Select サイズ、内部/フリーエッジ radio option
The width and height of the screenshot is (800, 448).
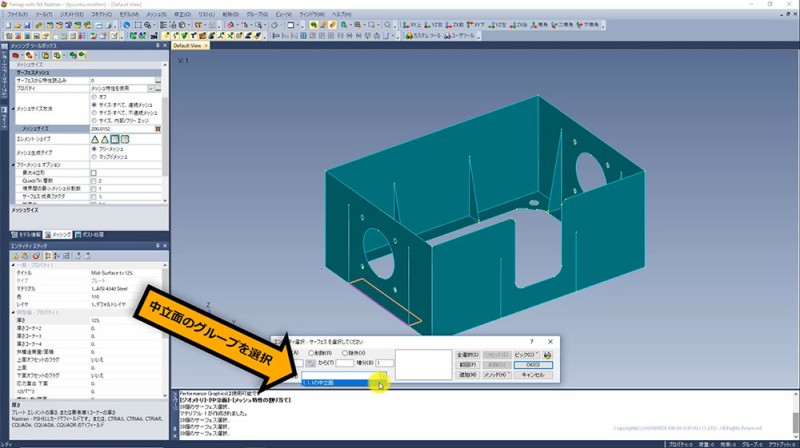pyautogui.click(x=94, y=120)
